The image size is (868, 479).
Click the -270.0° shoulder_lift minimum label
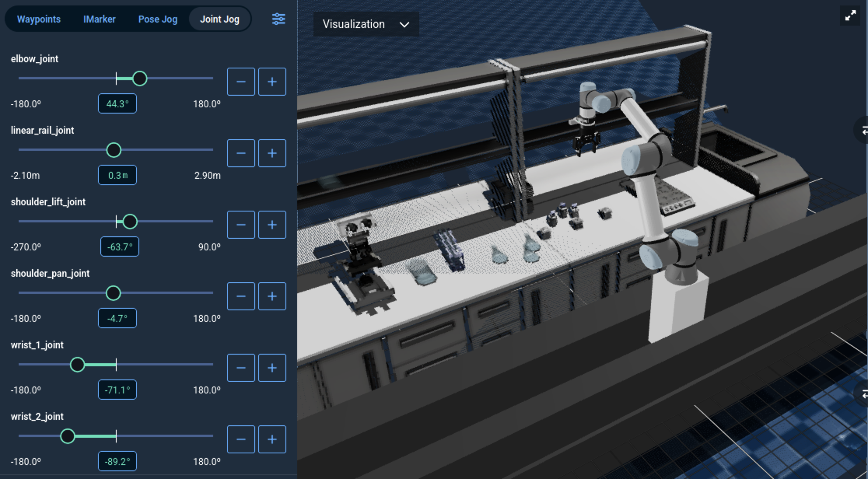tap(26, 247)
